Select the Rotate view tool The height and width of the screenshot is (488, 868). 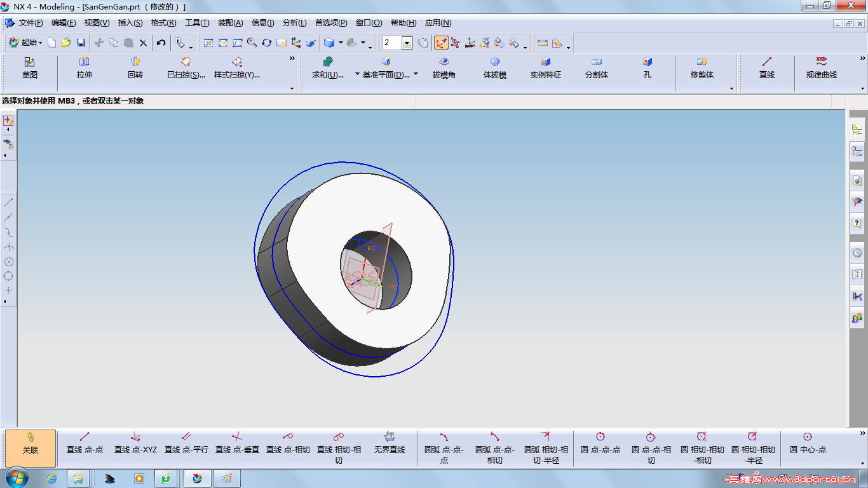(x=267, y=43)
